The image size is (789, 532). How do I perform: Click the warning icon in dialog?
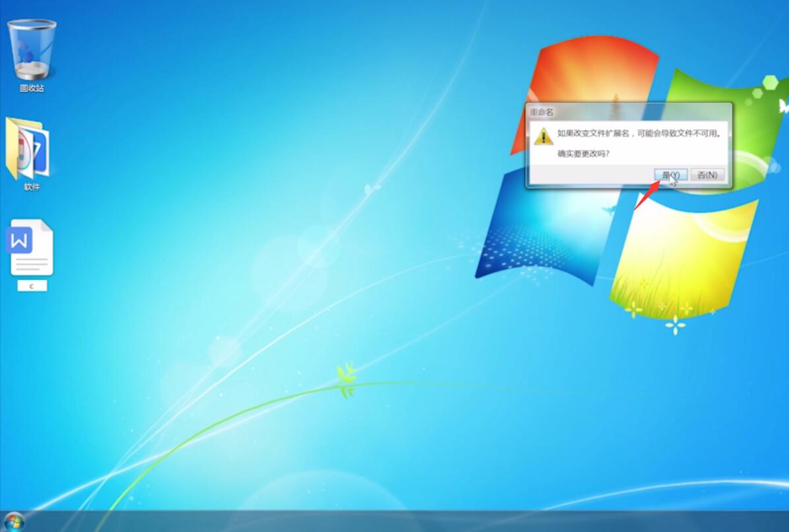[x=544, y=136]
